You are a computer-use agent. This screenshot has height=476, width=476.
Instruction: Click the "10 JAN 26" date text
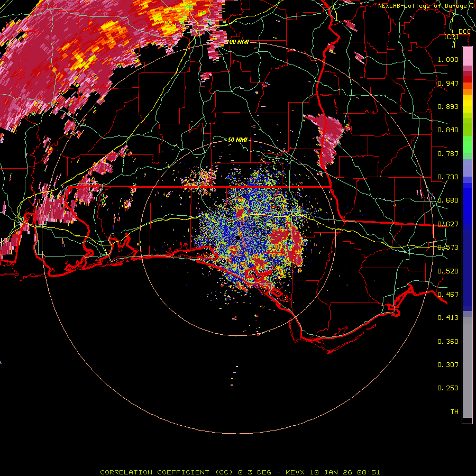(x=331, y=472)
